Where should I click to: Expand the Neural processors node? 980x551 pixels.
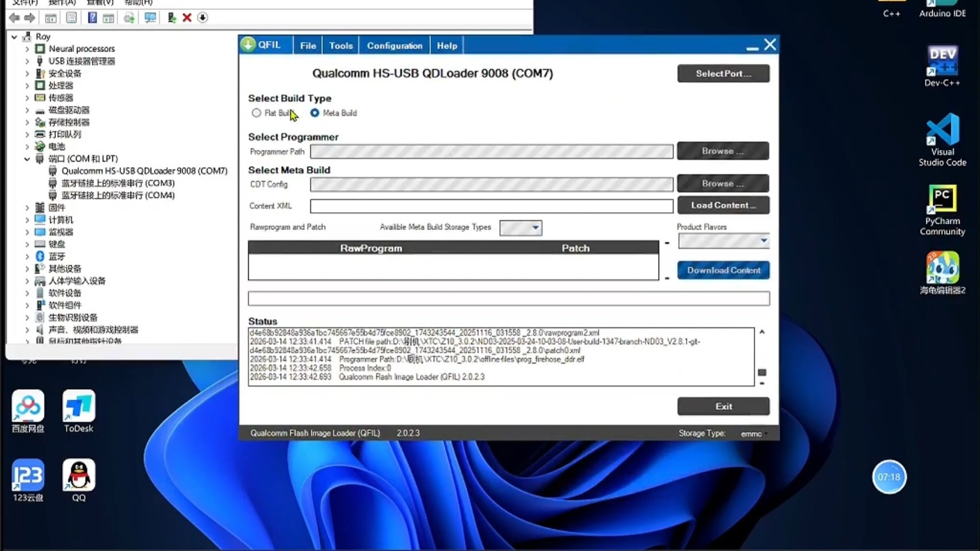(x=27, y=49)
